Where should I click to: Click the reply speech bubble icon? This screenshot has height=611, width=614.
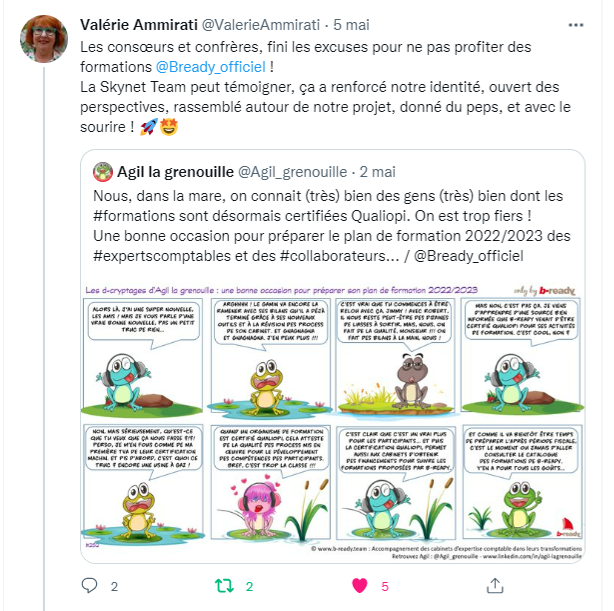pyautogui.click(x=89, y=586)
